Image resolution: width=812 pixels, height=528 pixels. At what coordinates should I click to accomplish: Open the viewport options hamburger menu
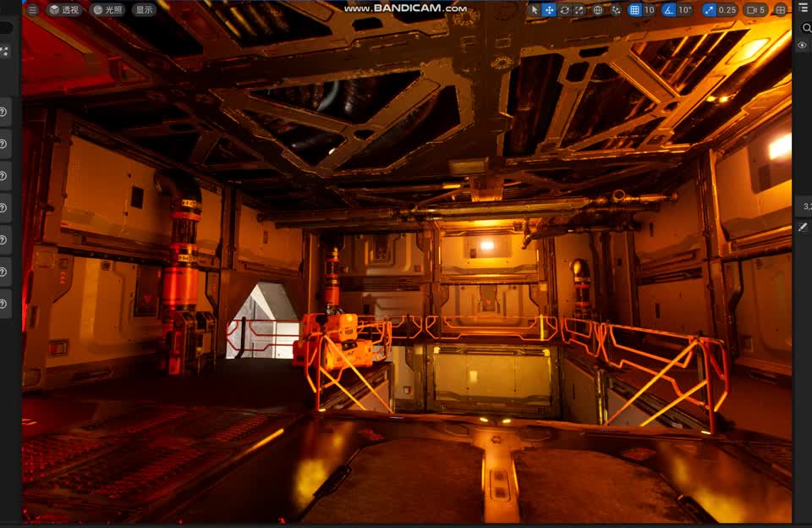32,10
